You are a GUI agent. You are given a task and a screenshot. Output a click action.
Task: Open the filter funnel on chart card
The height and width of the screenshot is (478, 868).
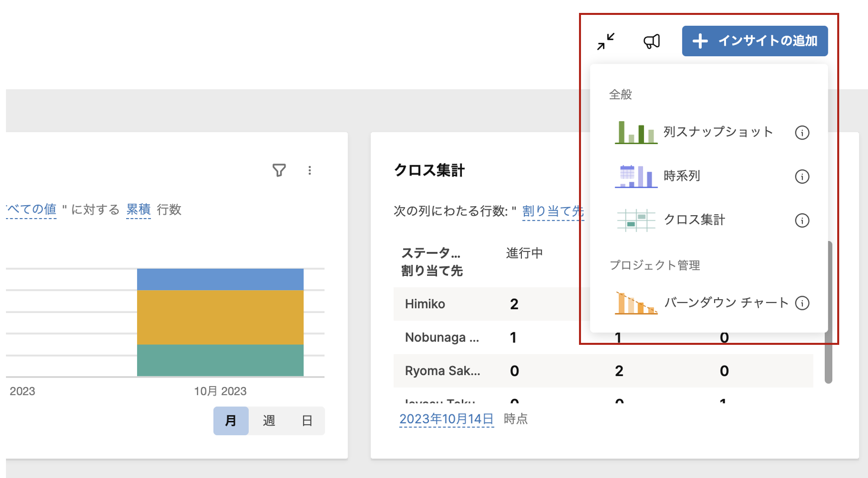[x=279, y=170]
